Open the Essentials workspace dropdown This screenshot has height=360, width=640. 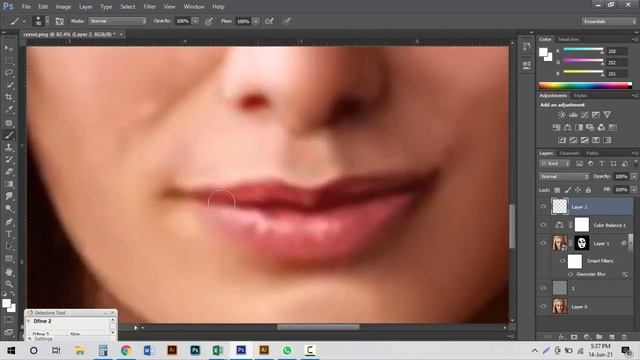(609, 21)
